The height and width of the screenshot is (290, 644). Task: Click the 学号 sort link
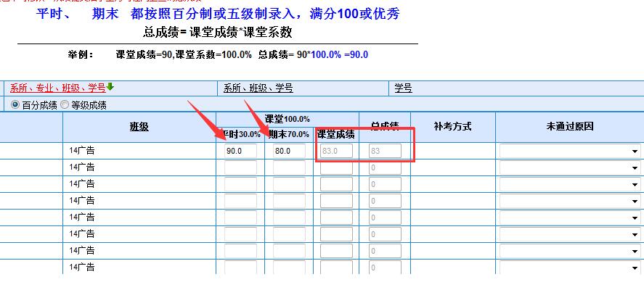(403, 88)
